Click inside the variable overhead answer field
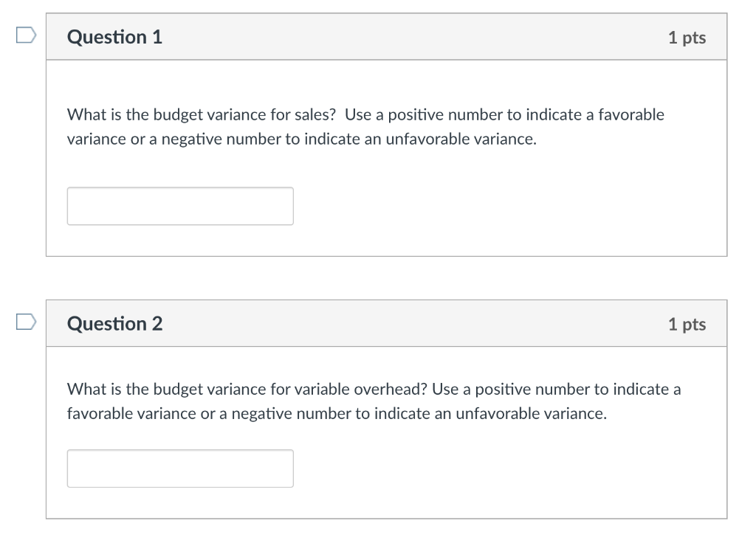This screenshot has width=756, height=543. click(180, 468)
